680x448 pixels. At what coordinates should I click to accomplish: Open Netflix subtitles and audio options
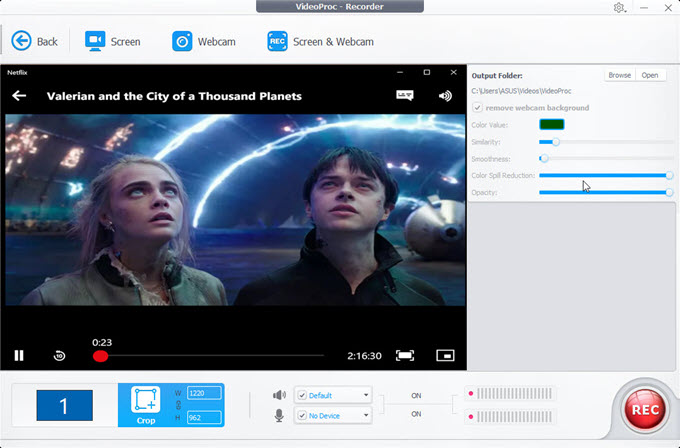404,96
